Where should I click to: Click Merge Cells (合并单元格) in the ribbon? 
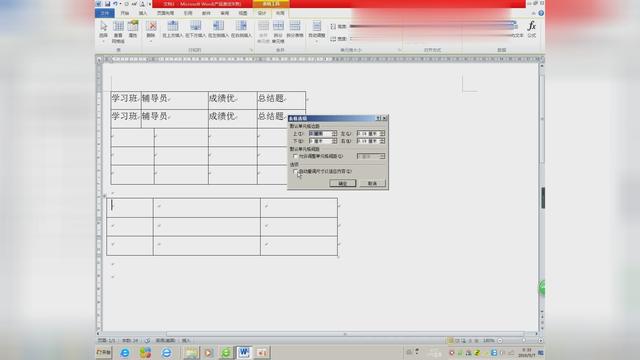263,32
